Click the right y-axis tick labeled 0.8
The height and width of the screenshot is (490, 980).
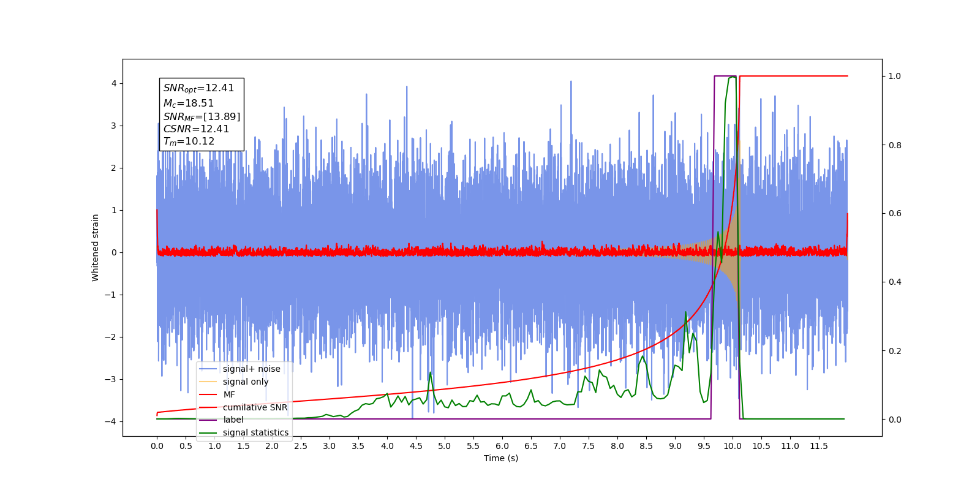(895, 145)
